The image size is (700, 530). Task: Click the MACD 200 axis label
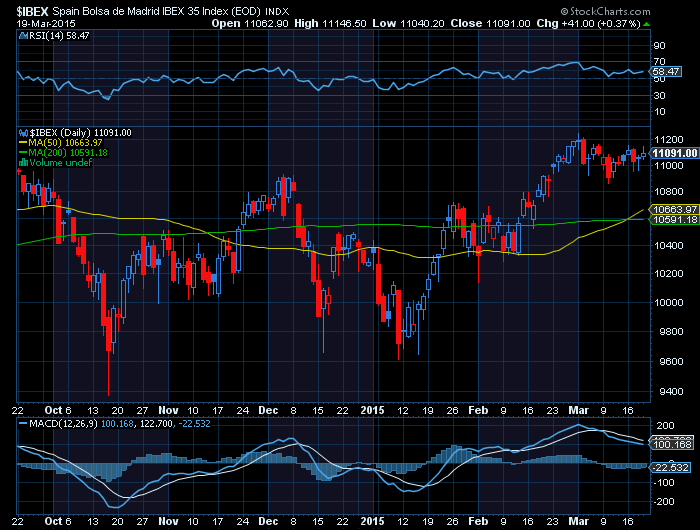click(666, 426)
